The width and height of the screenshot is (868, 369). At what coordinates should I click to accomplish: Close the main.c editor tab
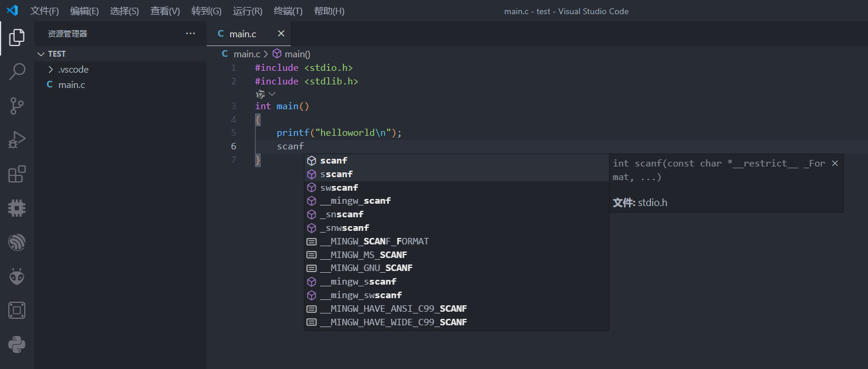[x=281, y=34]
